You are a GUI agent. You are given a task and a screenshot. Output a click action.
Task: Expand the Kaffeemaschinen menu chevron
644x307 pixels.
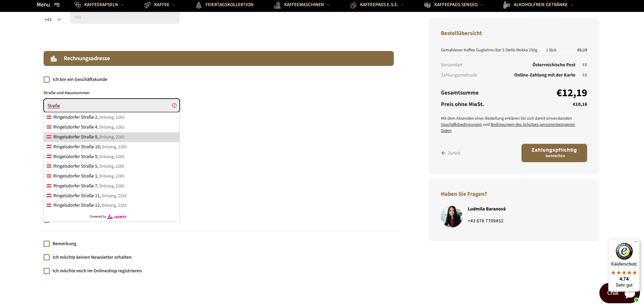pyautogui.click(x=328, y=5)
